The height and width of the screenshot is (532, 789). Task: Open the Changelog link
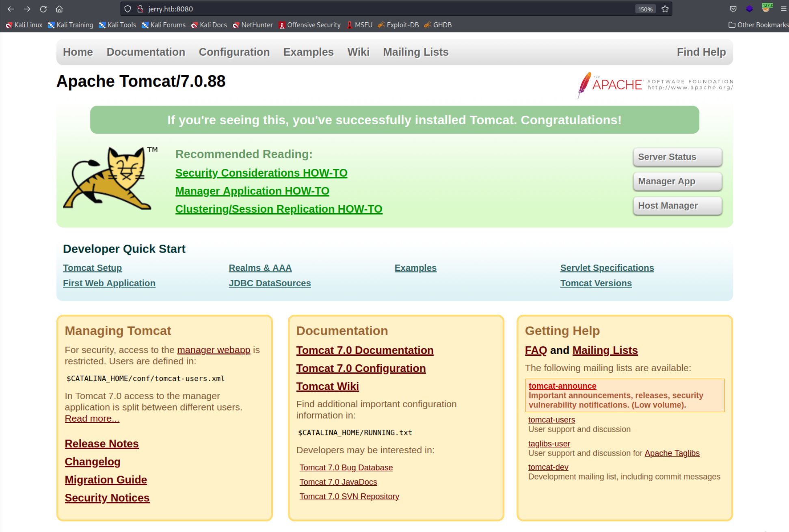[x=93, y=462]
